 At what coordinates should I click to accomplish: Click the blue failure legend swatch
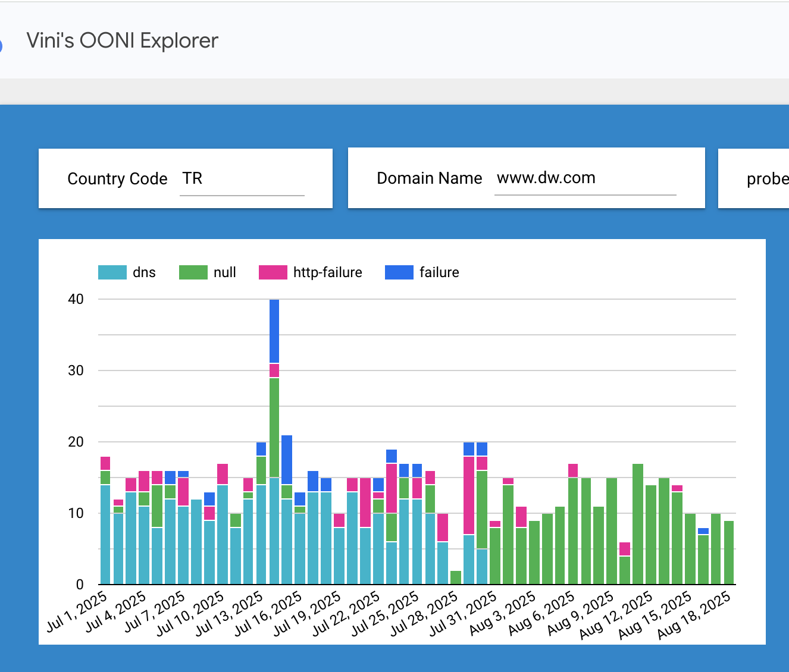[399, 272]
